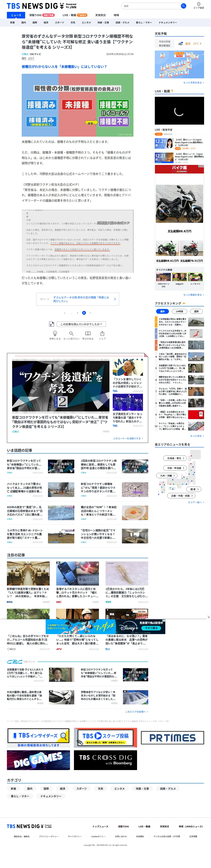Select the 週間 ranking tab

coord(196,311)
